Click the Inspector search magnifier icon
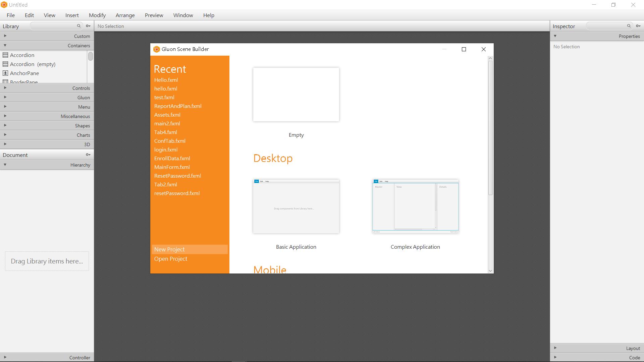 [x=629, y=26]
